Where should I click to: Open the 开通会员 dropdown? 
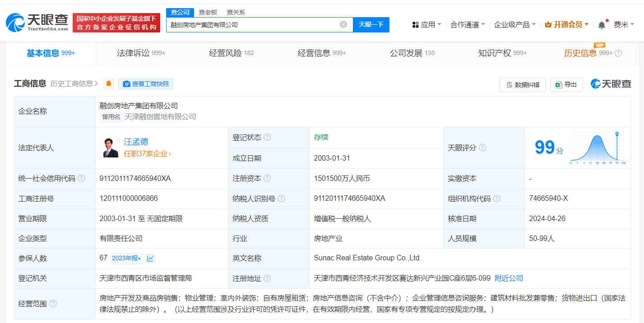(x=567, y=25)
